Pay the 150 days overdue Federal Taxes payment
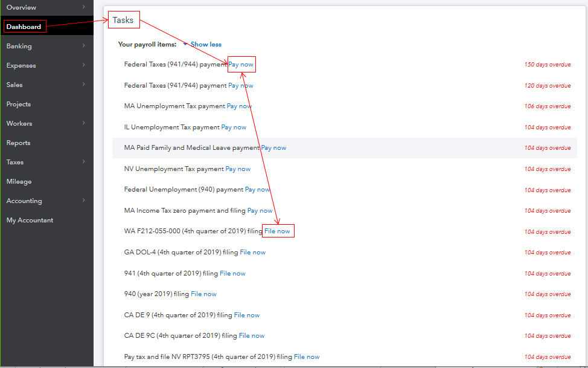 pyautogui.click(x=241, y=64)
